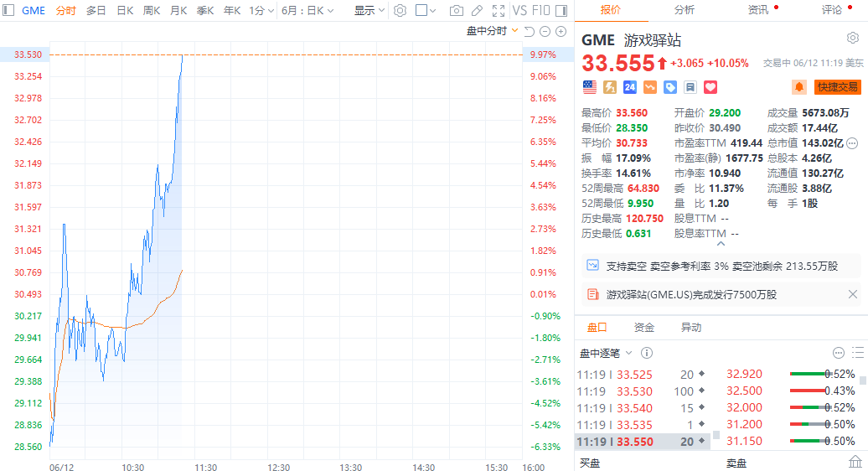Open the 完成发行7500万股 news link
868x471 pixels.
click(x=691, y=294)
